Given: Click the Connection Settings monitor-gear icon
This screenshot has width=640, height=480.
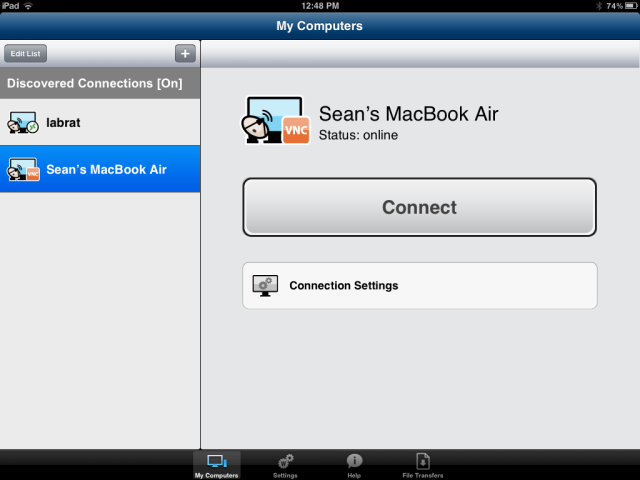Looking at the screenshot, I should click(265, 285).
